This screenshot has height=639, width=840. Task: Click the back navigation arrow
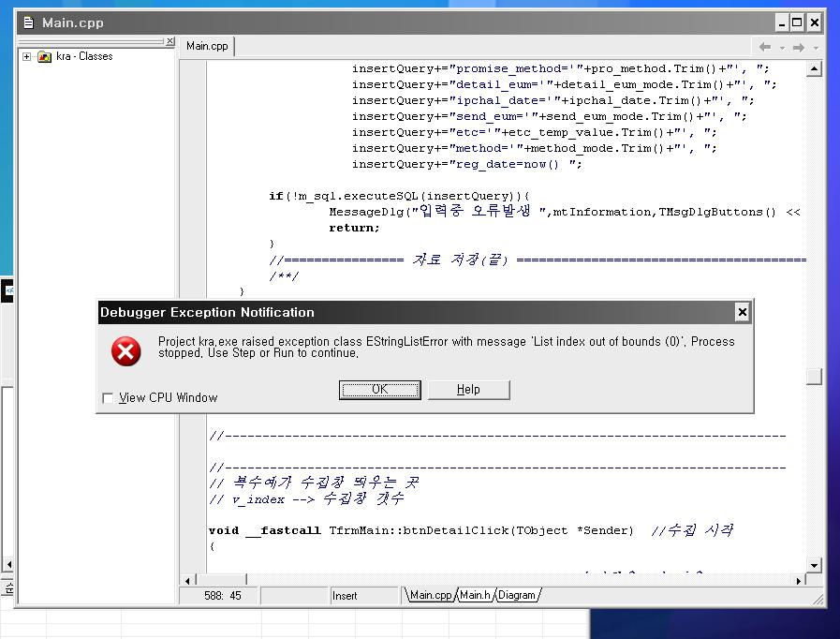click(765, 47)
